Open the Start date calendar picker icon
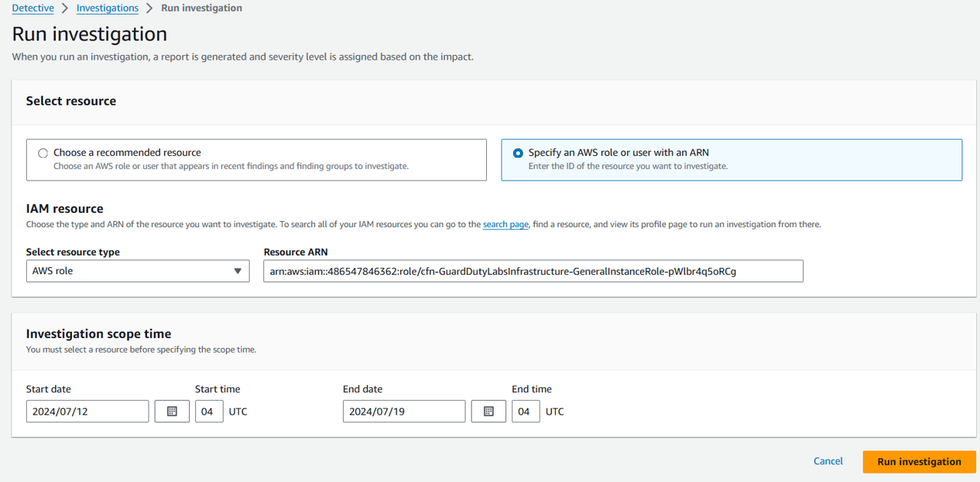 coord(172,412)
